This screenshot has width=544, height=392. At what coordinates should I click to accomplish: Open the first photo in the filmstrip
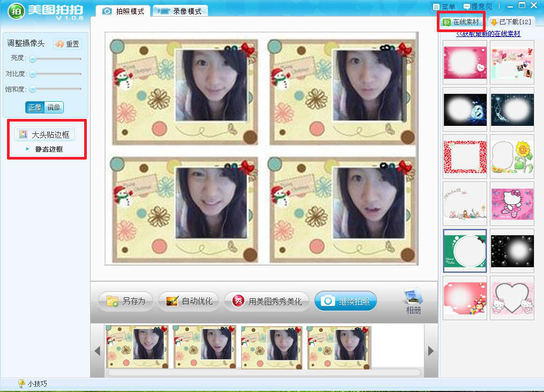[x=137, y=346]
